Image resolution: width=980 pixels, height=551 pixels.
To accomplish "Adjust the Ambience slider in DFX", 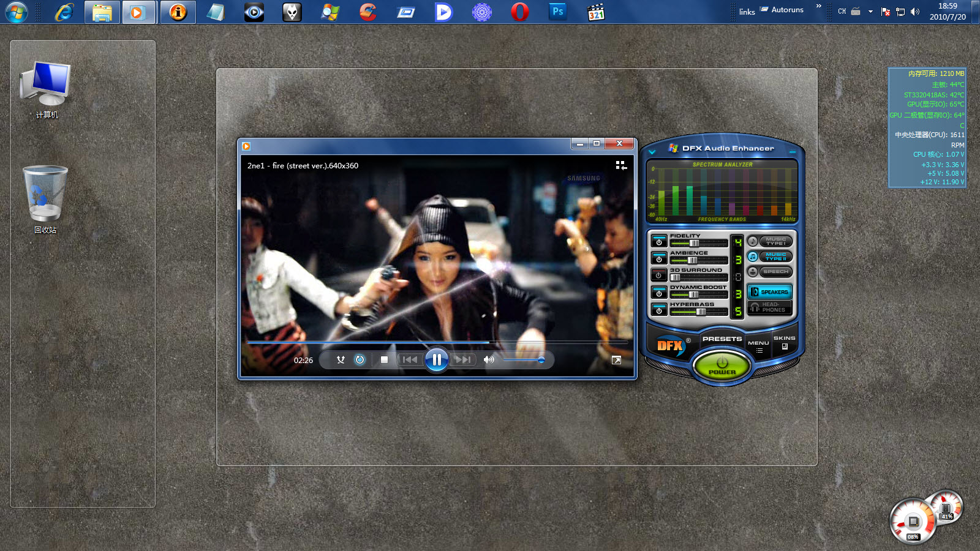I will 699,260.
